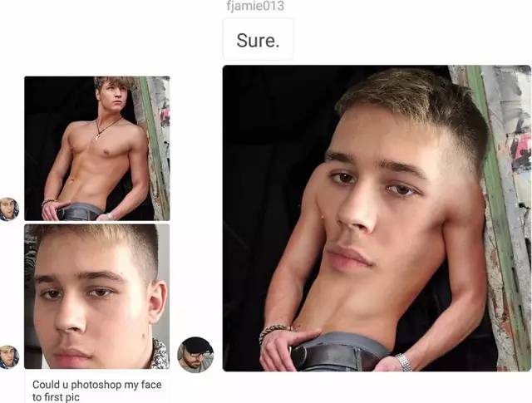Tap sender avatar beside the face close-up
532x403 pixels.
[8, 356]
